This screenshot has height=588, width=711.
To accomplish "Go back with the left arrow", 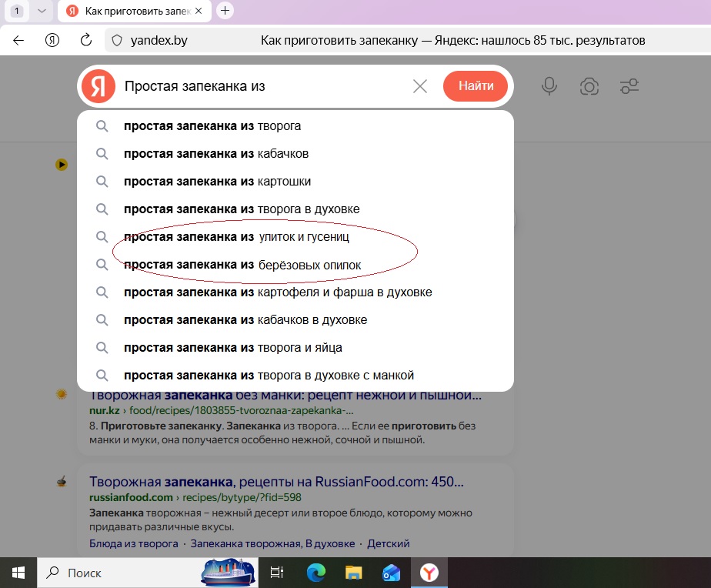I will tap(18, 40).
